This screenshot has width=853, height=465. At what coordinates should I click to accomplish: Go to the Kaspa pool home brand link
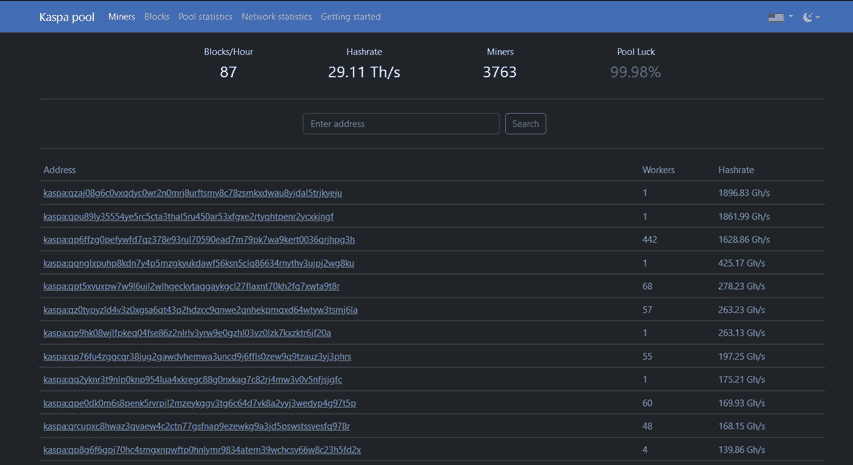(x=66, y=17)
